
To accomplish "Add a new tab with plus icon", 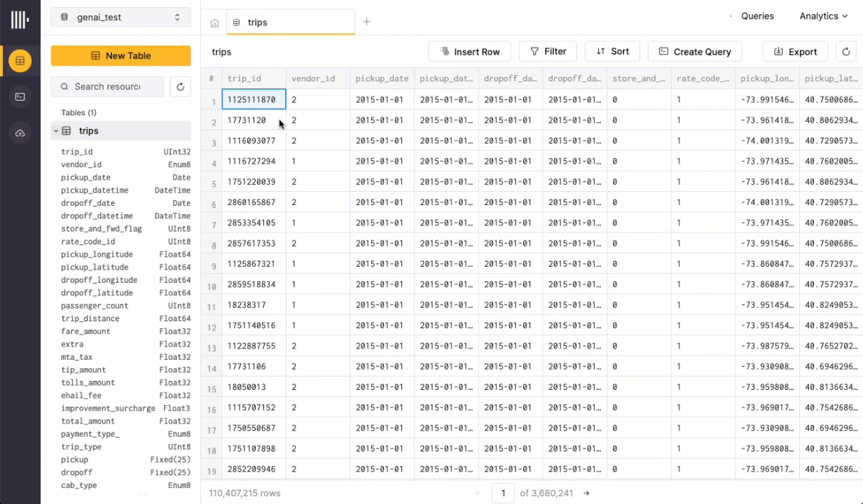I will [x=366, y=22].
